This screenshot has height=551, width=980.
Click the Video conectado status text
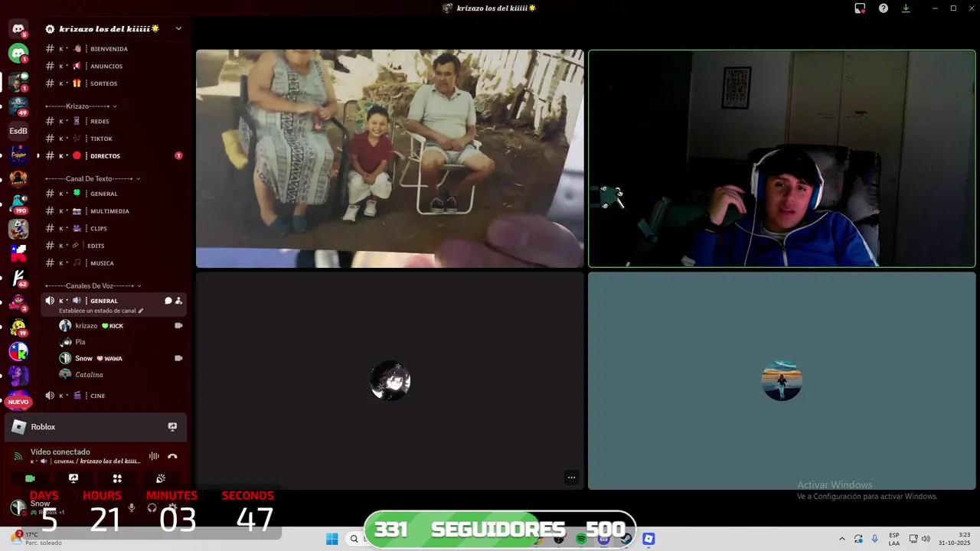[x=60, y=452]
